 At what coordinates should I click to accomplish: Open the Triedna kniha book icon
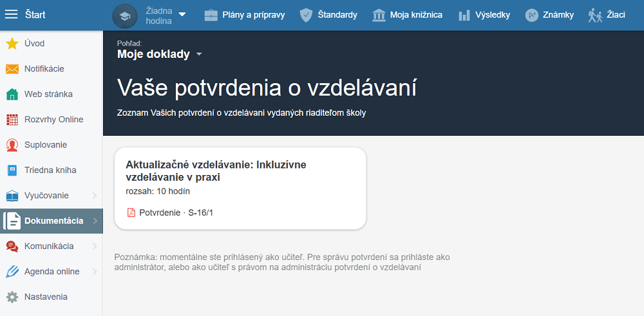pyautogui.click(x=12, y=171)
